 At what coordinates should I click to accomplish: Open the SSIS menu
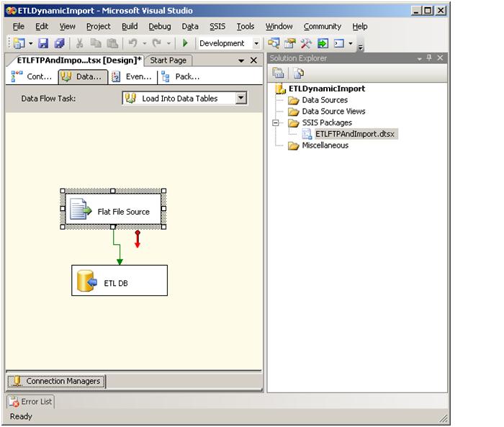tap(217, 27)
